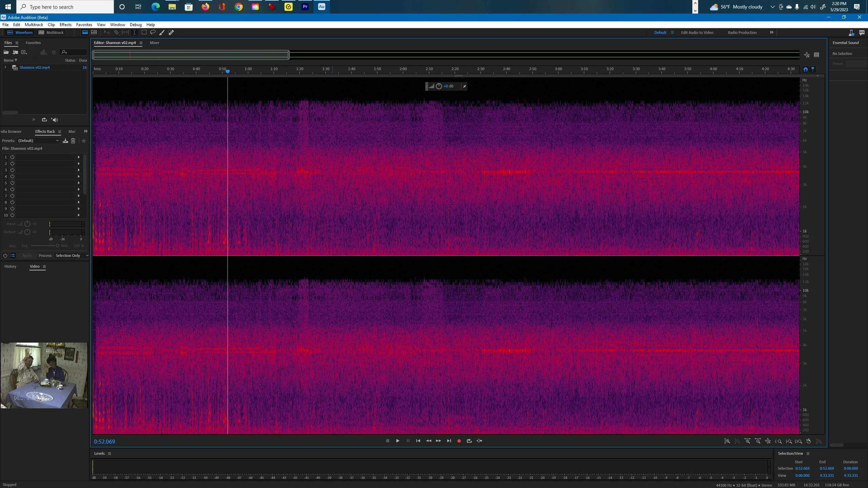
Task: Select the Paintbrush Selection tool
Action: 162,33
